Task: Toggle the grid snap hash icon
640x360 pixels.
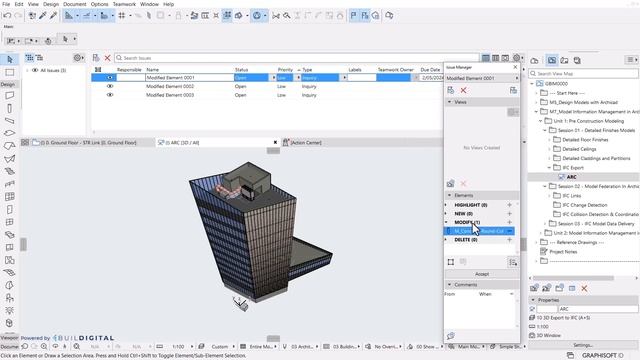Action: (122, 16)
